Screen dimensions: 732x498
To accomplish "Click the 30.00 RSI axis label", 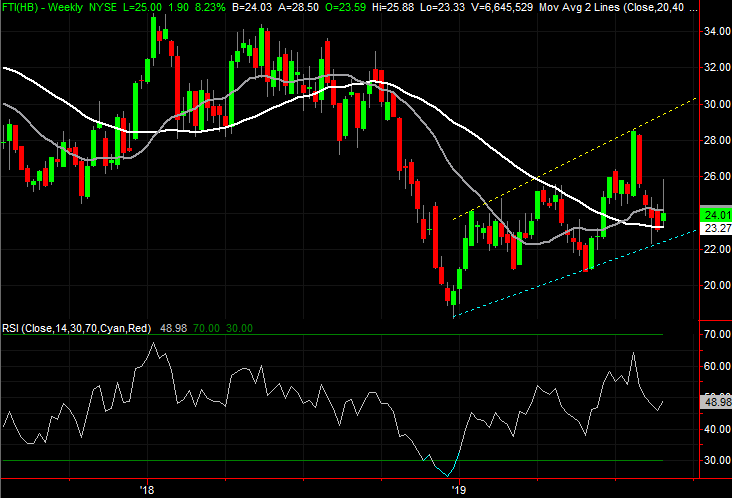I will coord(717,460).
